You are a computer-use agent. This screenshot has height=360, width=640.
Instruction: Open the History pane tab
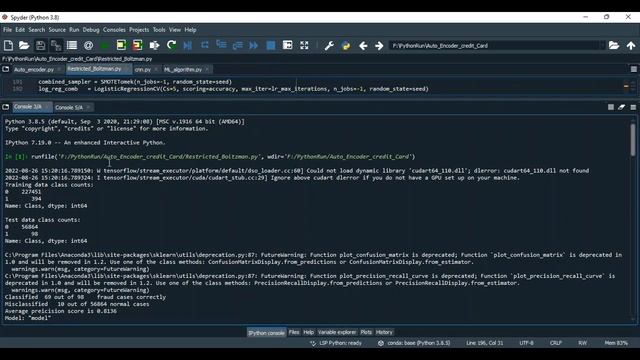pos(384,332)
